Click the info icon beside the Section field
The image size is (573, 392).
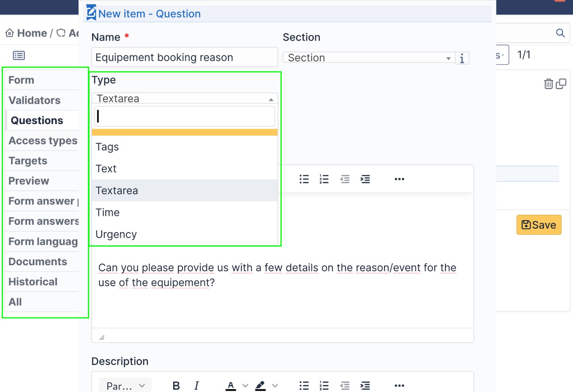tap(462, 58)
